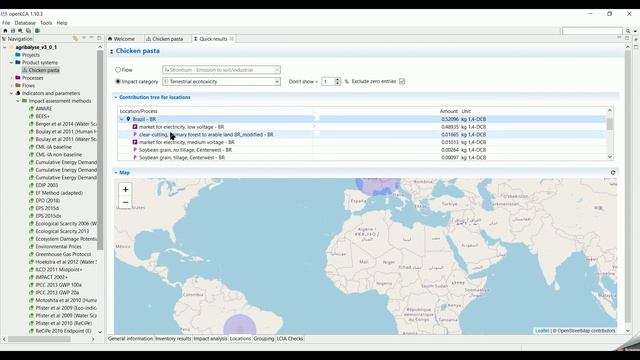This screenshot has width=640, height=360.
Task: Increase the Don't show percentage spinner
Action: click(338, 79)
